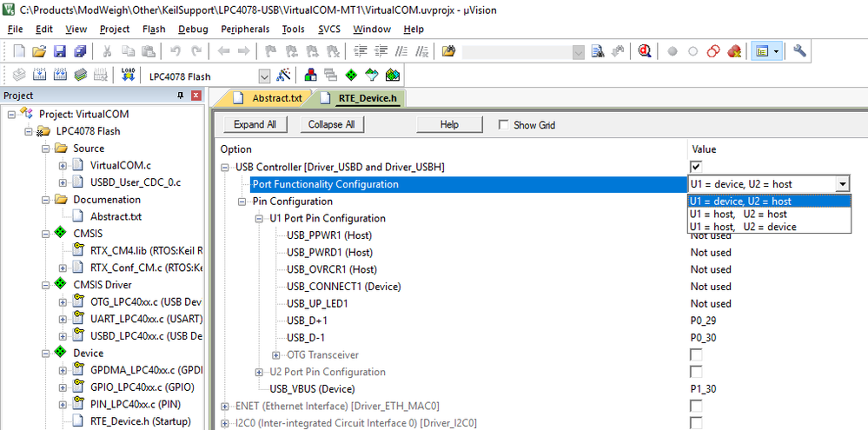Navigate backwards with left arrow icon

[x=223, y=51]
